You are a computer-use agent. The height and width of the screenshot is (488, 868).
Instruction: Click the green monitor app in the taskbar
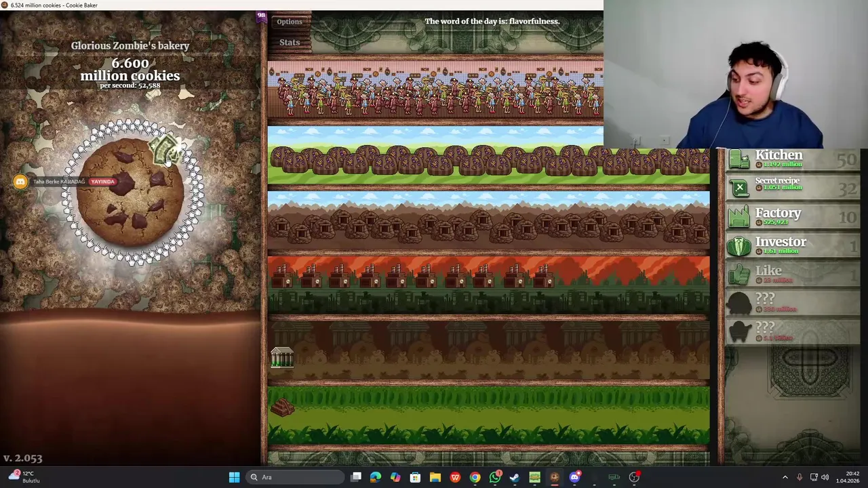(x=614, y=477)
